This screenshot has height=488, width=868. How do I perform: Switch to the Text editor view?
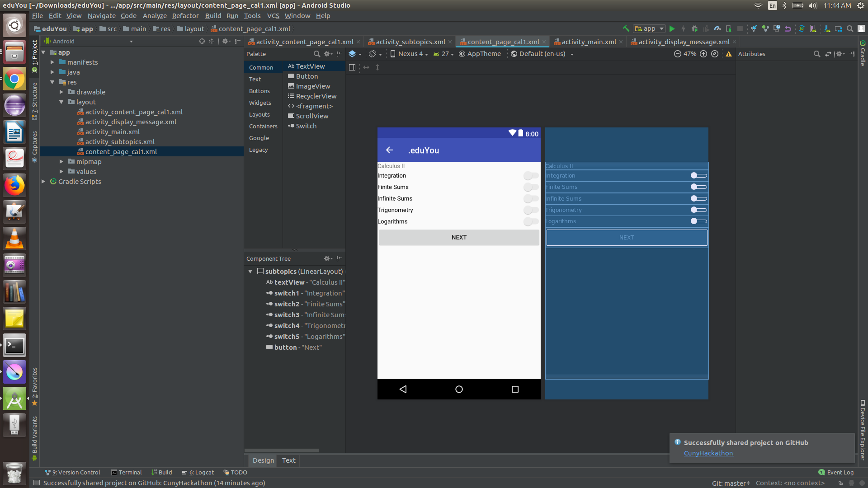click(288, 460)
